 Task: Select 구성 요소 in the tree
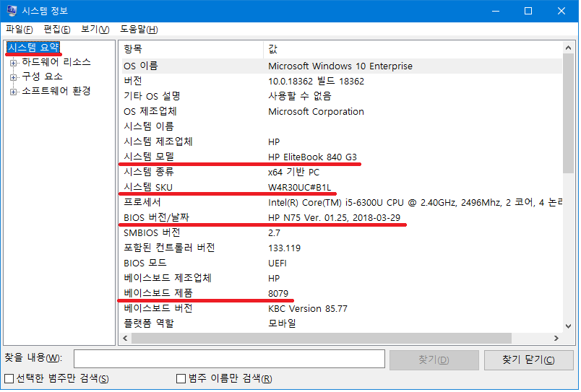(42, 77)
